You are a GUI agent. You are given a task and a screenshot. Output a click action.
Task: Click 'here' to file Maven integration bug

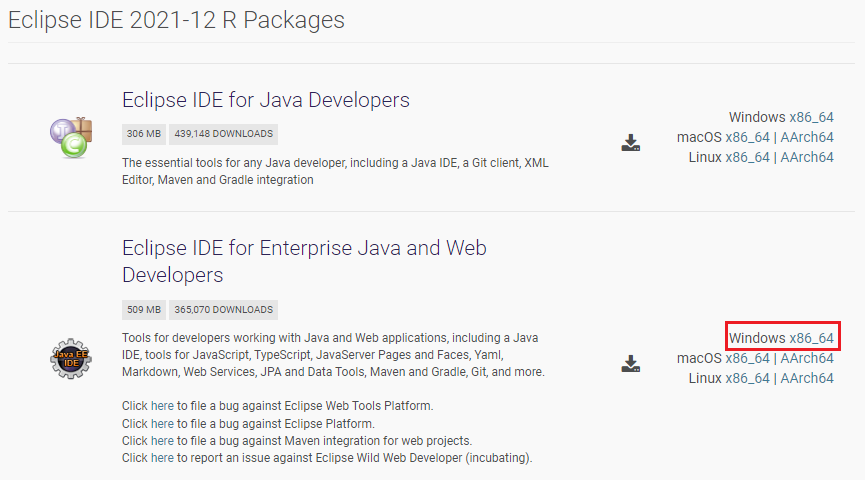[162, 441]
